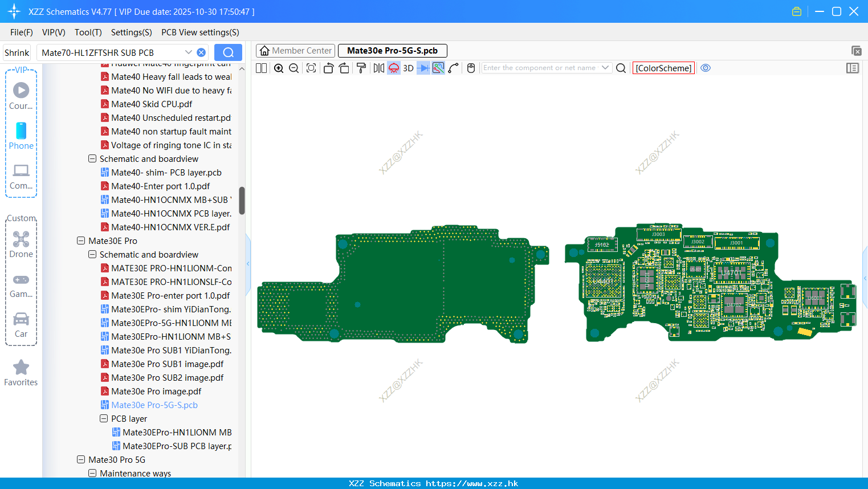This screenshot has width=868, height=489.
Task: Mirror the PCB view
Action: tap(379, 68)
